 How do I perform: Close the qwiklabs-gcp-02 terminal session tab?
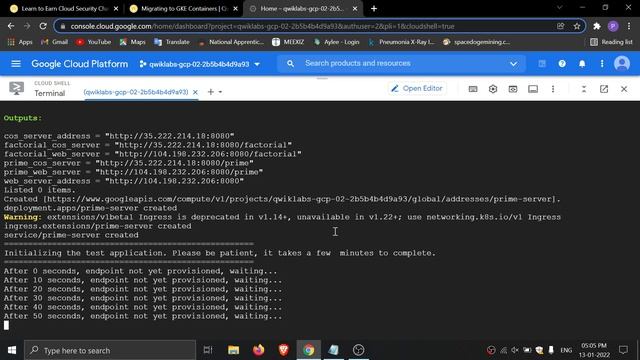195,92
